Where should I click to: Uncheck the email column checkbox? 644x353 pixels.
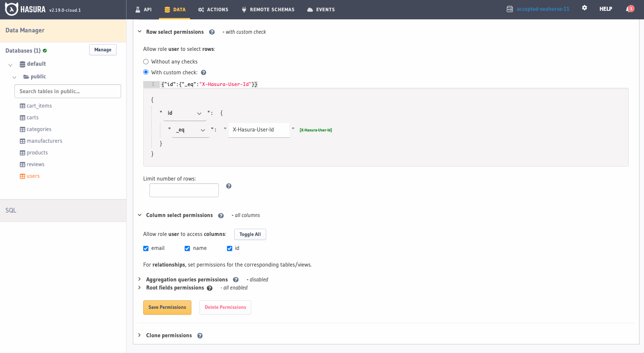[x=146, y=248]
